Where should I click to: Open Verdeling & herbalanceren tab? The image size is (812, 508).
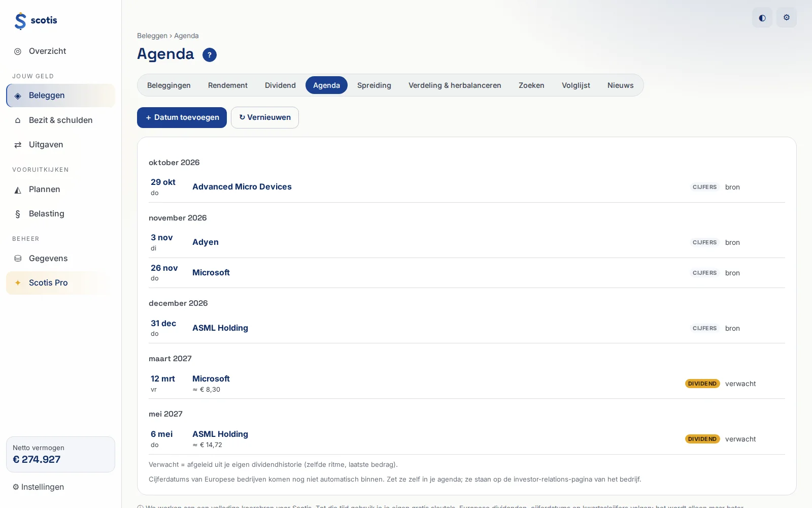pyautogui.click(x=455, y=85)
